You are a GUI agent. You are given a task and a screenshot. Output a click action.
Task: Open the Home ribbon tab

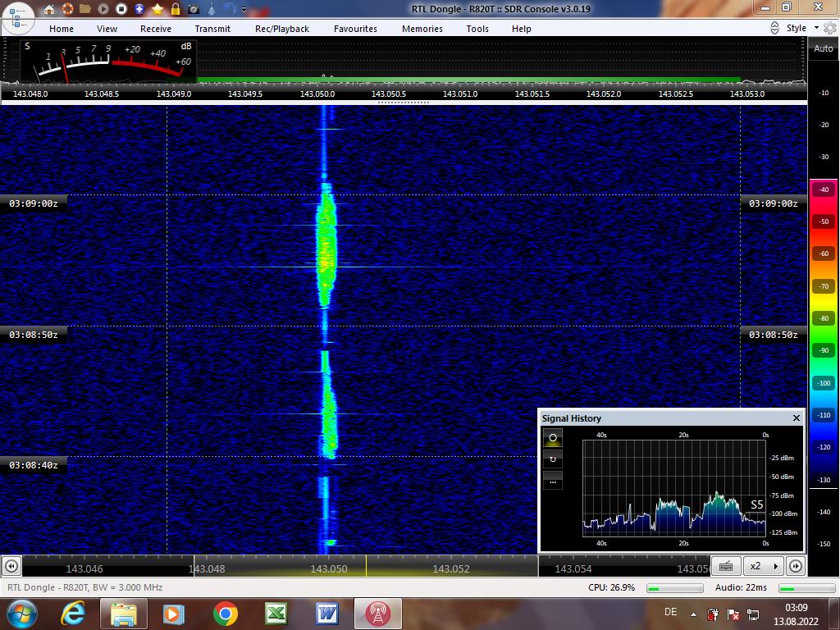[x=62, y=29]
